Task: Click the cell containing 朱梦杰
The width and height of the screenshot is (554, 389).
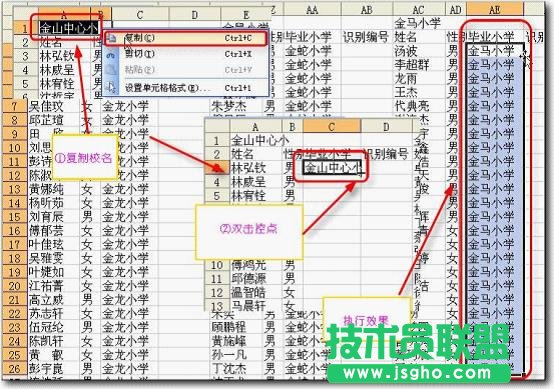Action: pos(237,106)
